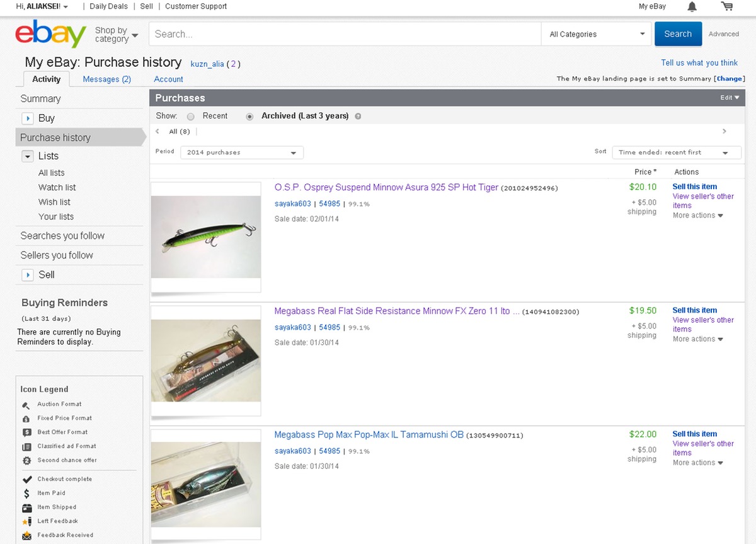Click the Sell link in top bar
756x544 pixels.
147,6
